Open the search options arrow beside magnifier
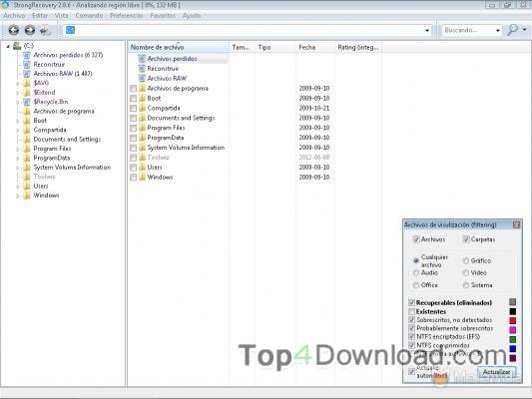 click(x=524, y=30)
